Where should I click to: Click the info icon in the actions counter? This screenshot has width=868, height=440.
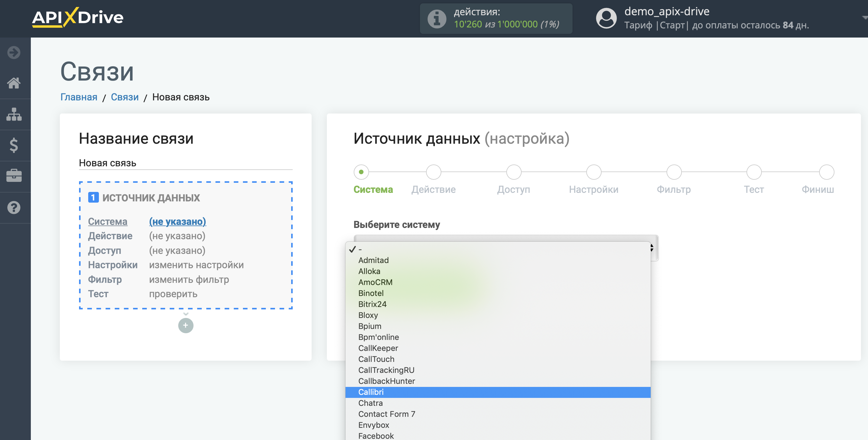click(437, 19)
